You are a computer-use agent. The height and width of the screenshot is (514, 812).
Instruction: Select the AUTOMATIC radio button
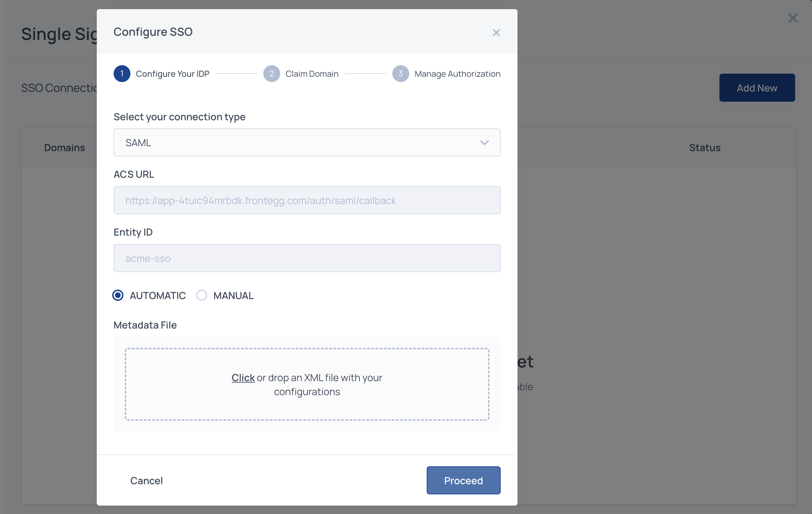pyautogui.click(x=118, y=295)
